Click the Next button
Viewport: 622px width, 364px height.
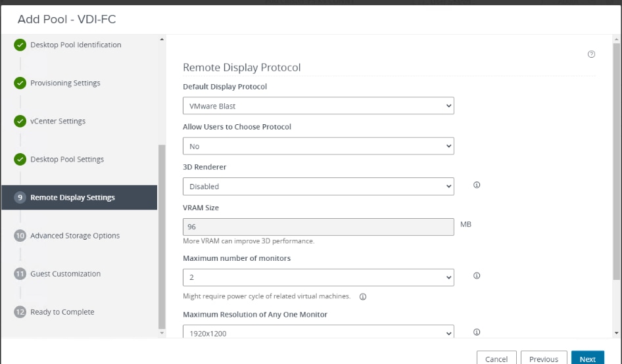pyautogui.click(x=587, y=359)
